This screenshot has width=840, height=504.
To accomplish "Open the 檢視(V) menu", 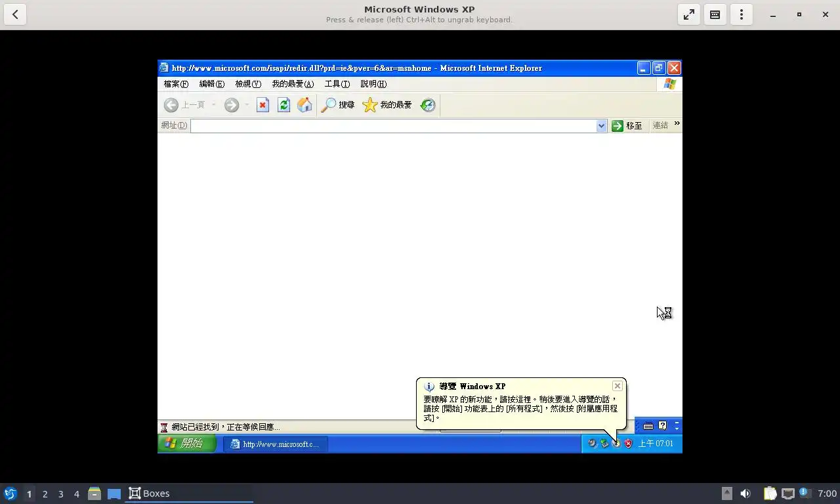I will point(248,84).
